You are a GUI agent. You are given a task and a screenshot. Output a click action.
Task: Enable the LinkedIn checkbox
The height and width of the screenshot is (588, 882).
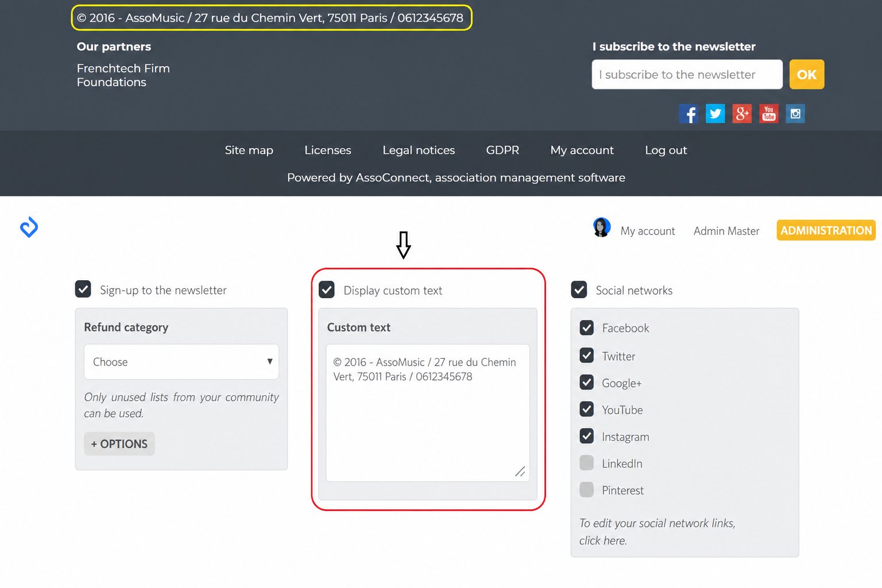[586, 463]
